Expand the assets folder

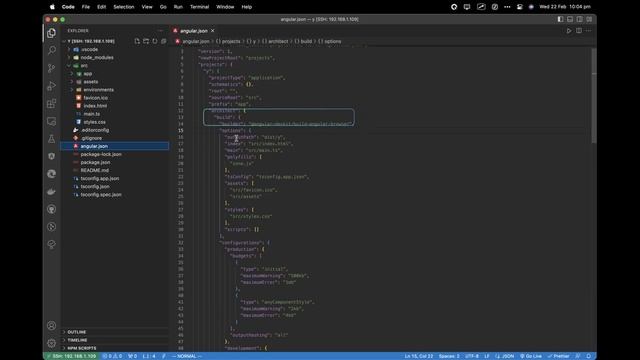pos(115,82)
